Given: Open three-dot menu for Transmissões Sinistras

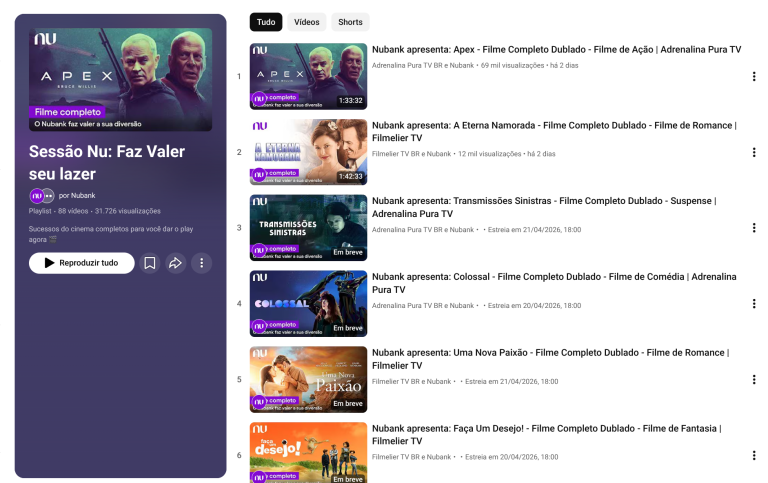Looking at the screenshot, I should pyautogui.click(x=753, y=228).
